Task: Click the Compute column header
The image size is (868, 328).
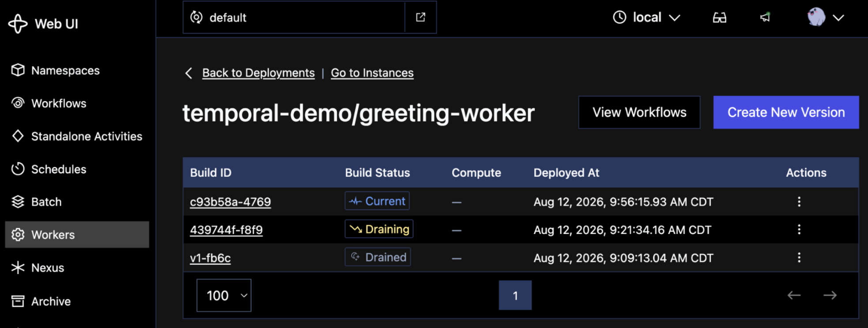Action: pos(476,173)
